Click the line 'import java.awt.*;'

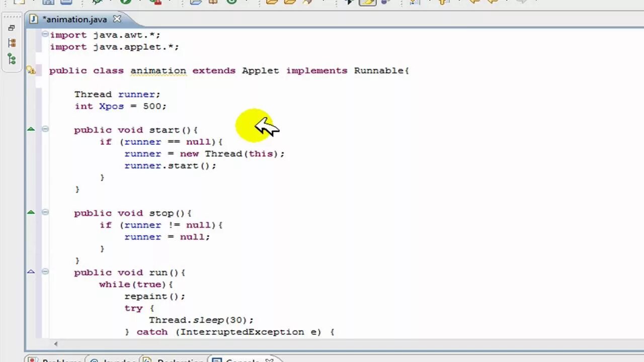point(105,35)
